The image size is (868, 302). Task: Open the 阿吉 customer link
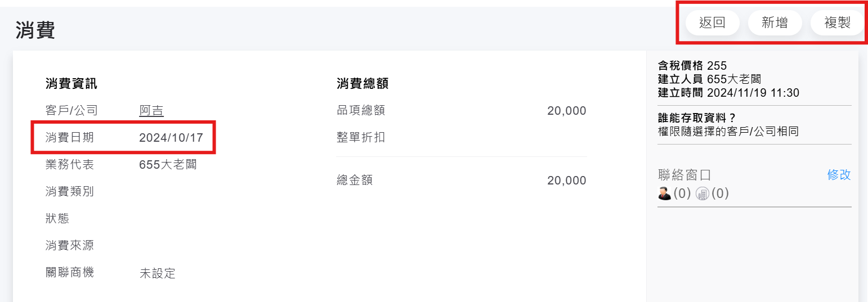pos(151,111)
